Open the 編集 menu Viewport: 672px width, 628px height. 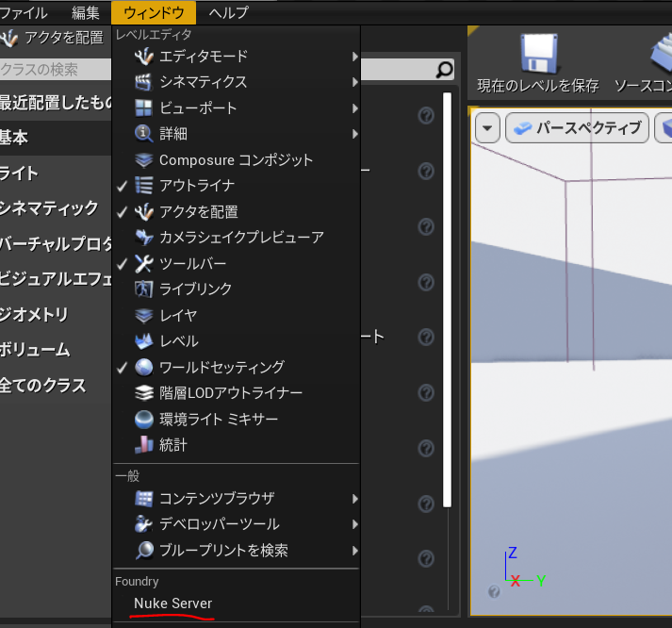pos(85,13)
